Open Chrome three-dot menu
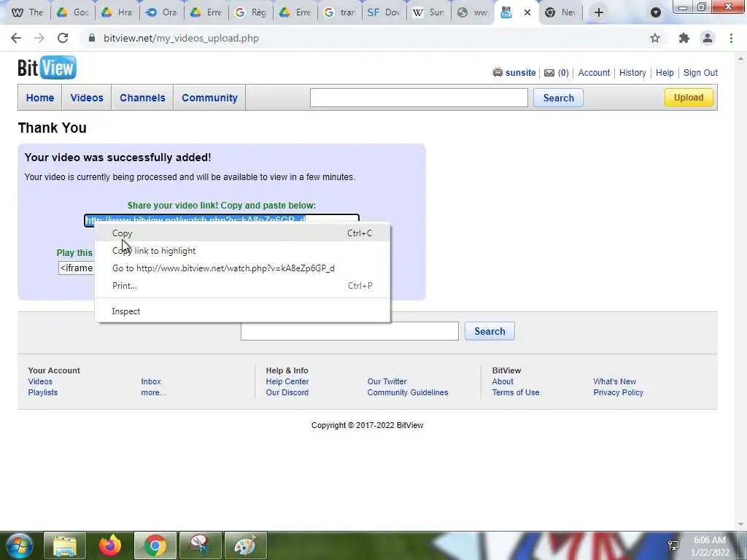 (731, 38)
